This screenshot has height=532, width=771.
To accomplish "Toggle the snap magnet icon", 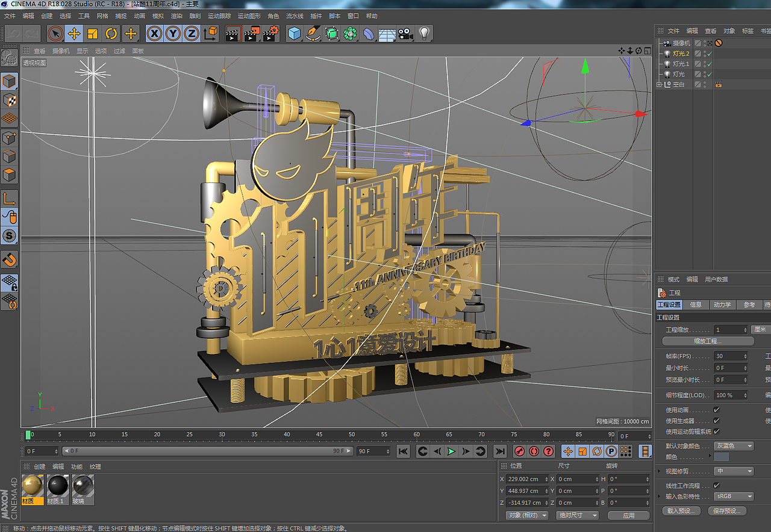I will click(9, 260).
